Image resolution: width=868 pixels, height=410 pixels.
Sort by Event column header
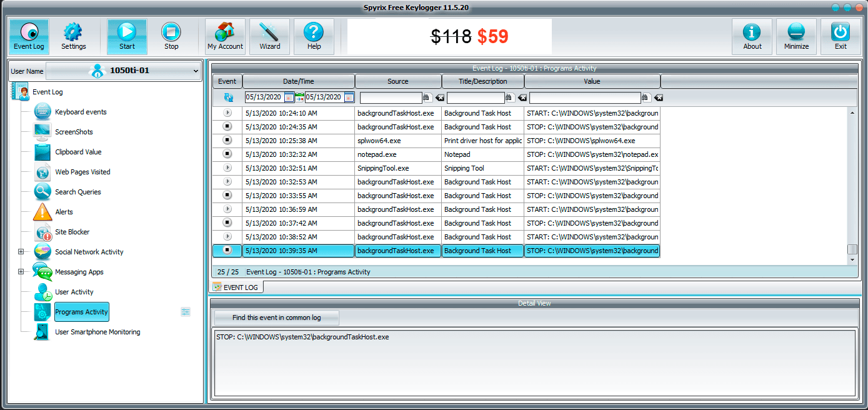tap(227, 81)
